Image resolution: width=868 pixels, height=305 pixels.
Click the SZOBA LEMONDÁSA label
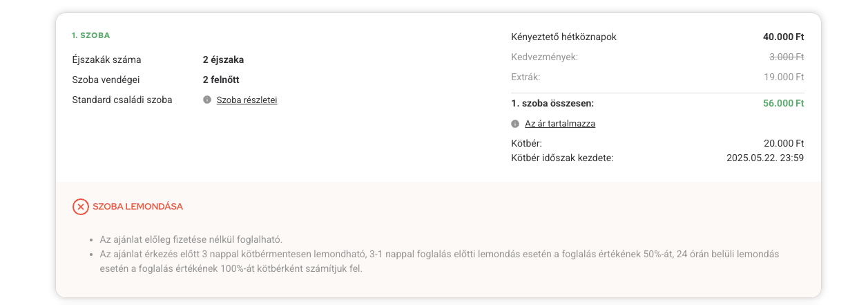[x=137, y=206]
